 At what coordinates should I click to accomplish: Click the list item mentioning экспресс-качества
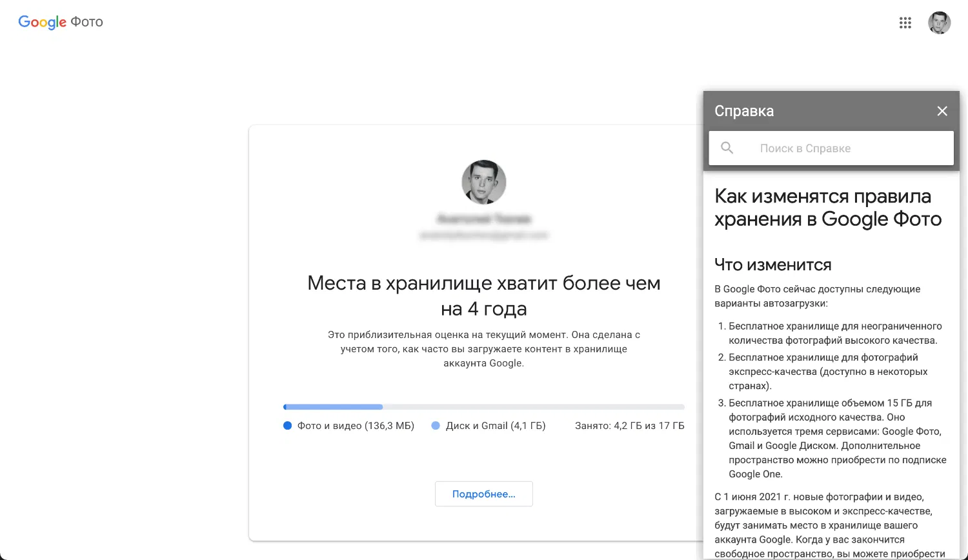[829, 372]
